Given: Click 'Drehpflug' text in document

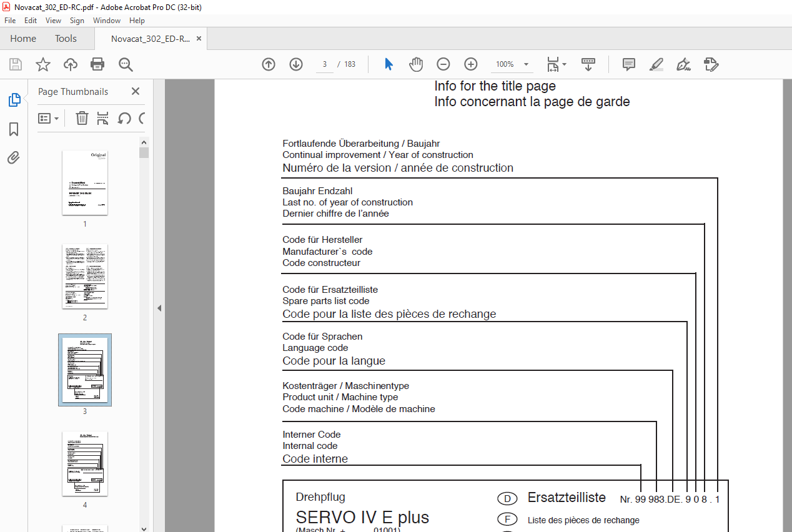Looking at the screenshot, I should tap(320, 497).
